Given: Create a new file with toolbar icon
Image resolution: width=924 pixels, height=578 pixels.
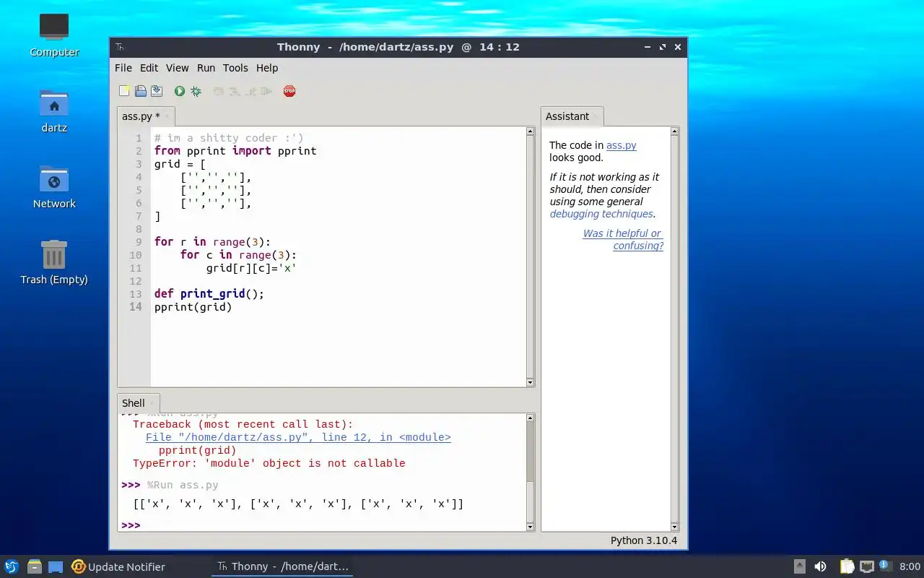Looking at the screenshot, I should 124,91.
